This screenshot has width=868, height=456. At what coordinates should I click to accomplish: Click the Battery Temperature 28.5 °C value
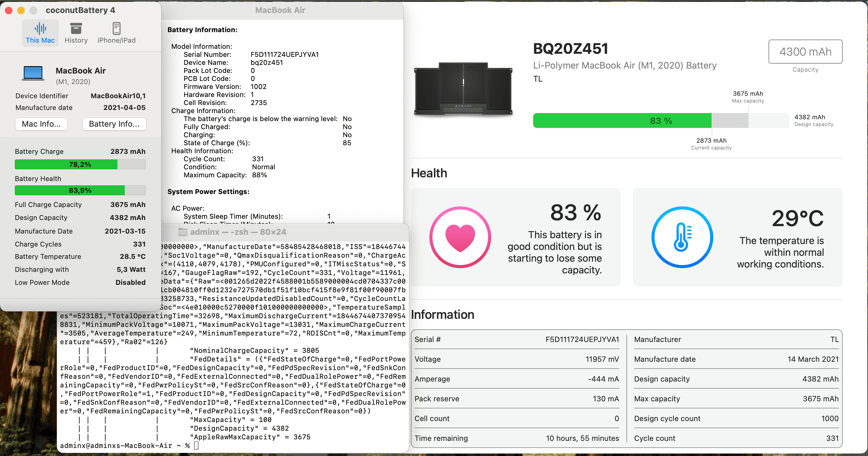tap(133, 257)
